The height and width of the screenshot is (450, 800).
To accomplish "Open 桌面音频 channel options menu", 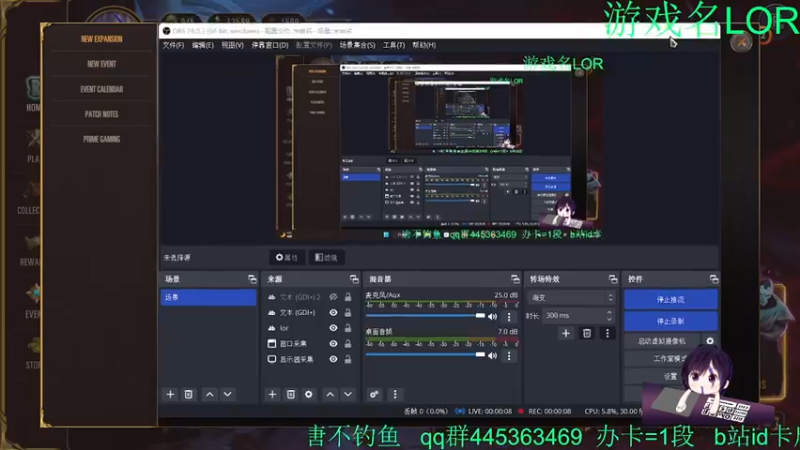I will pyautogui.click(x=509, y=356).
